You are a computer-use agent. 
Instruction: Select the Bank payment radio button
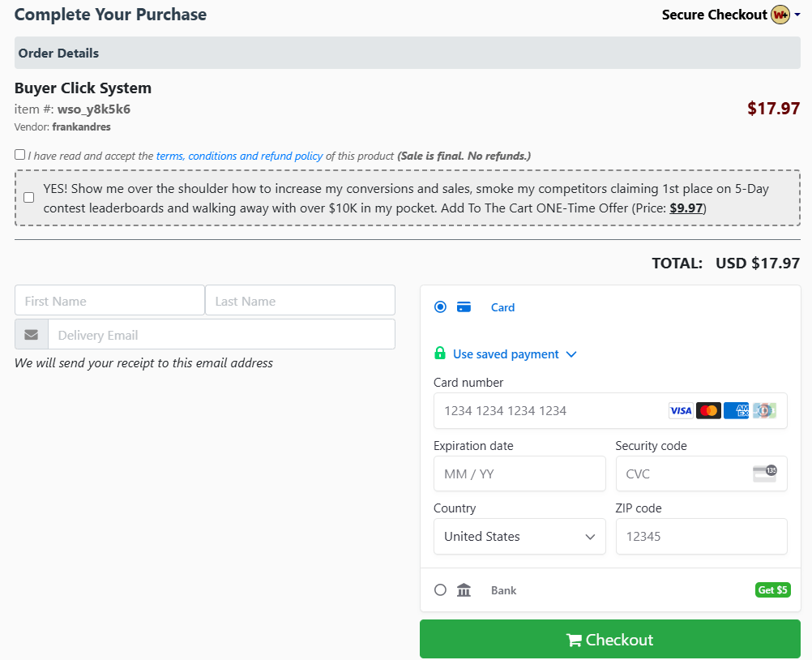coord(440,590)
